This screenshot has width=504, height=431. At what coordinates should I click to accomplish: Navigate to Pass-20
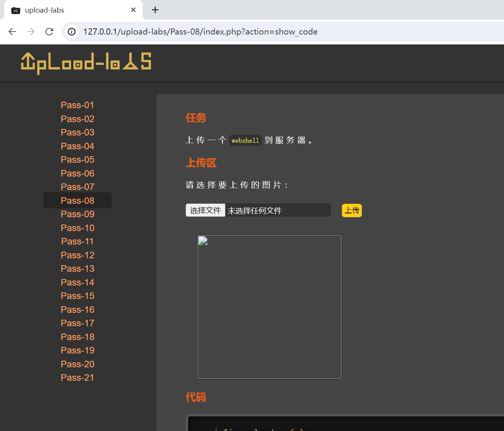(x=78, y=364)
